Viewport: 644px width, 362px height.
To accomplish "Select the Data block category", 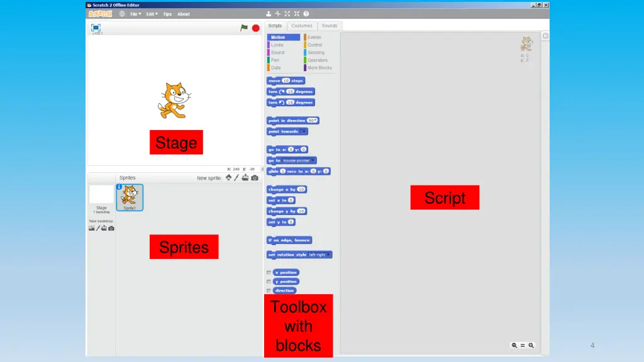I will (x=284, y=68).
